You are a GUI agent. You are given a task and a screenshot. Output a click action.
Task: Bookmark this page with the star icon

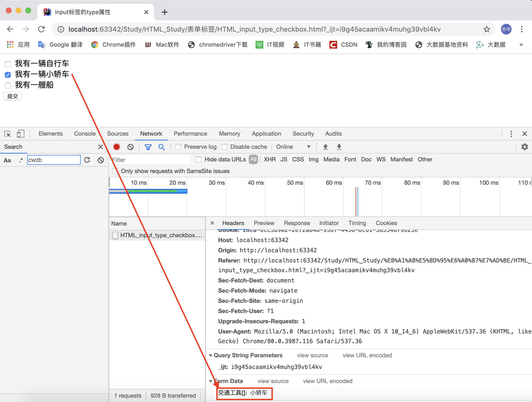tap(487, 29)
